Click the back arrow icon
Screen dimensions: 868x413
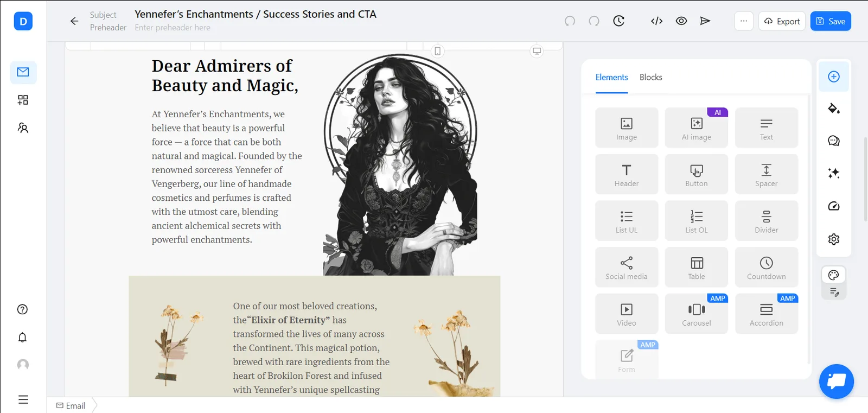click(74, 21)
